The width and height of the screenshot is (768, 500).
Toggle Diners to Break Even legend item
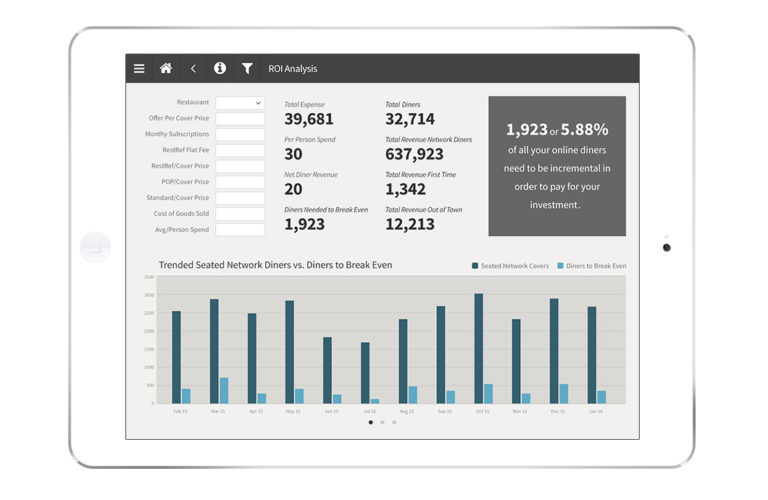[x=592, y=266]
